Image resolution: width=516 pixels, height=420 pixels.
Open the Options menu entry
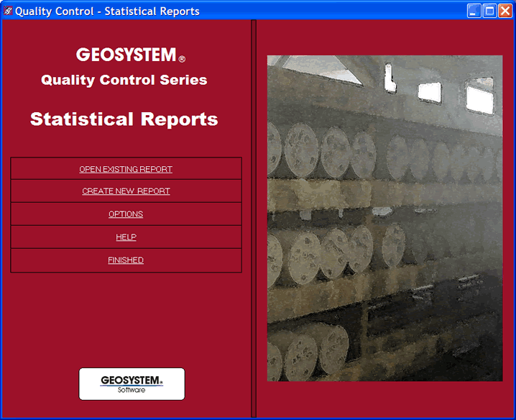126,214
